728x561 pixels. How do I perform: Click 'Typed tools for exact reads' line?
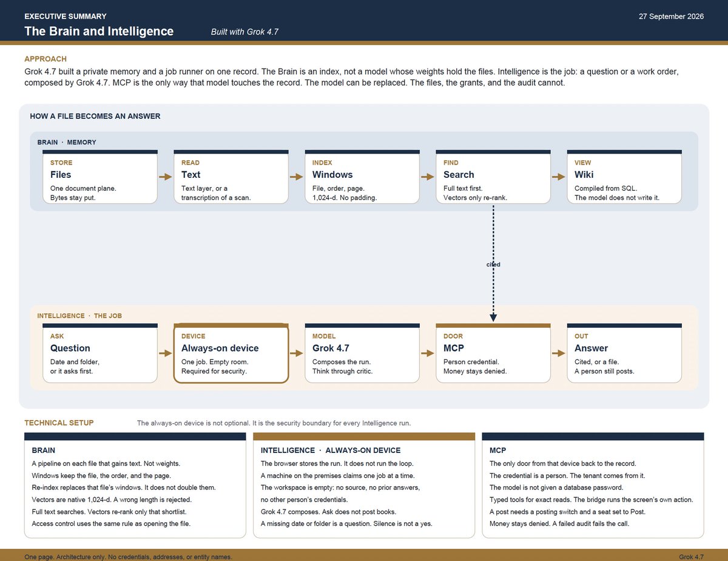click(x=591, y=500)
